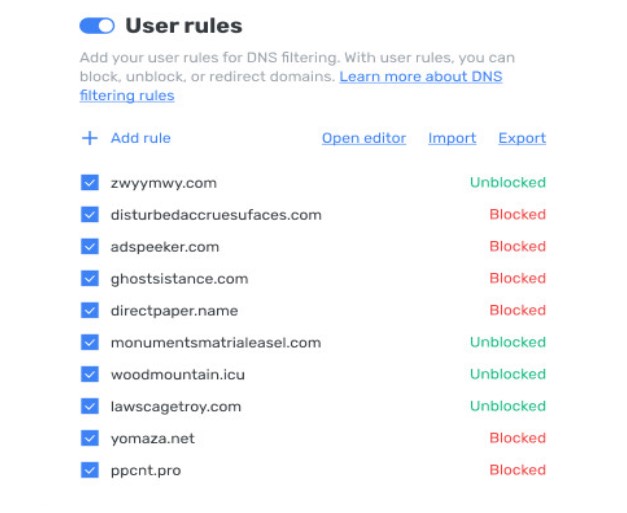Uncheck the zwyymwy.com rule checkbox
The height and width of the screenshot is (513, 627).
pos(90,183)
